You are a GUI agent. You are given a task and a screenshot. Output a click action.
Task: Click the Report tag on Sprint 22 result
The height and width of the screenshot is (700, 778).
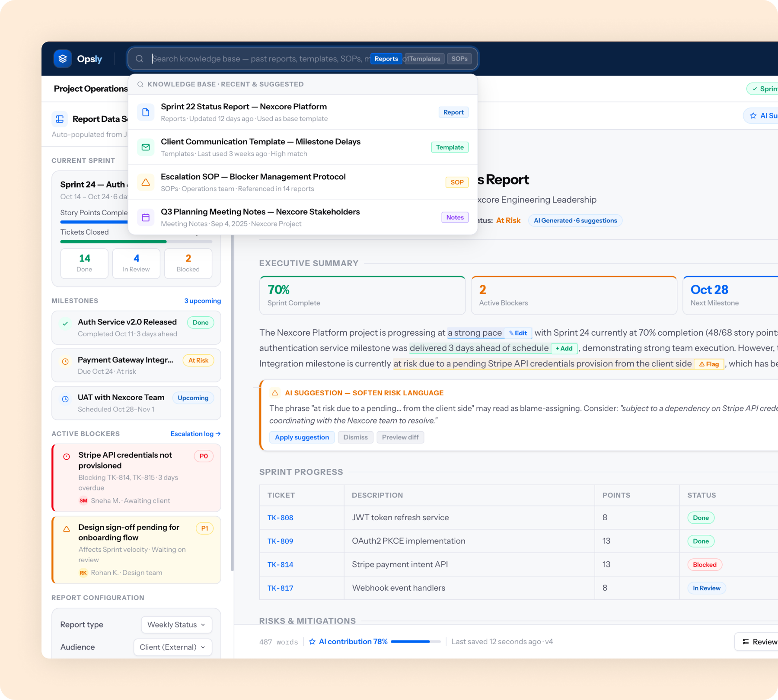453,112
